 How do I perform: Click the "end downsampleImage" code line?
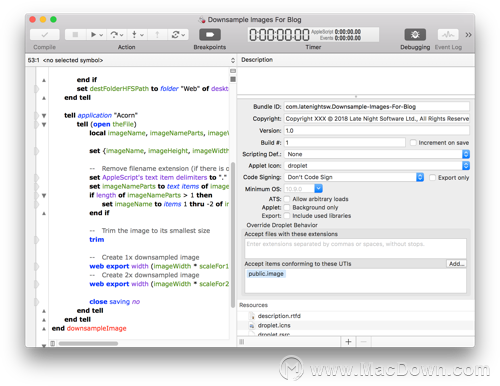coord(89,328)
